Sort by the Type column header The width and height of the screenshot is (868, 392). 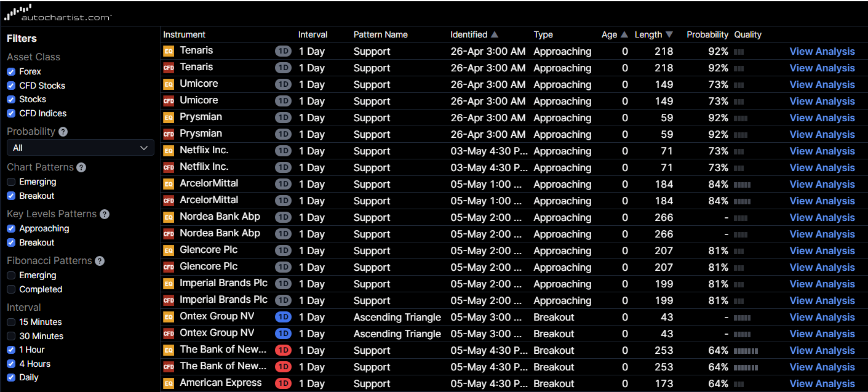pos(543,34)
